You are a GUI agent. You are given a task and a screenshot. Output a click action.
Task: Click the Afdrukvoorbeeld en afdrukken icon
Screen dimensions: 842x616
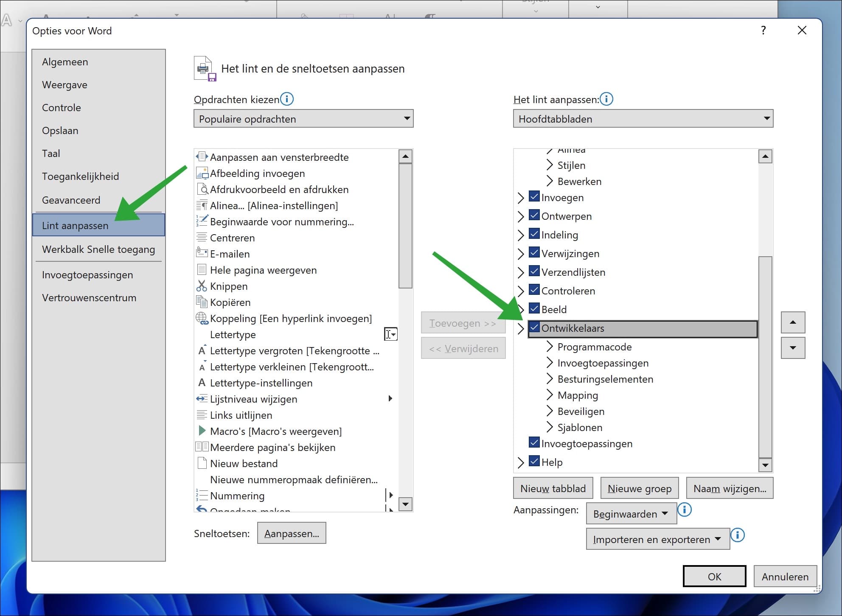click(x=202, y=189)
